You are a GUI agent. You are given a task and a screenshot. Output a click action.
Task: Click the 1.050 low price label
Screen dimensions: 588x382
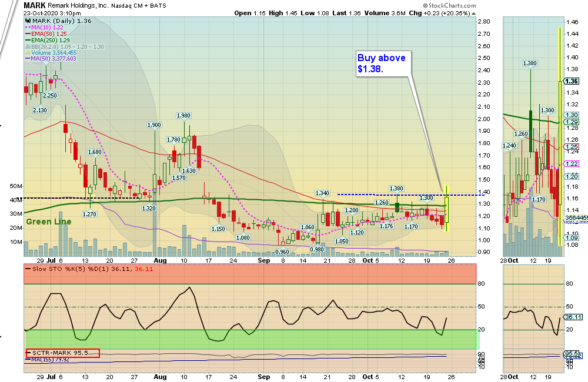[x=342, y=242]
